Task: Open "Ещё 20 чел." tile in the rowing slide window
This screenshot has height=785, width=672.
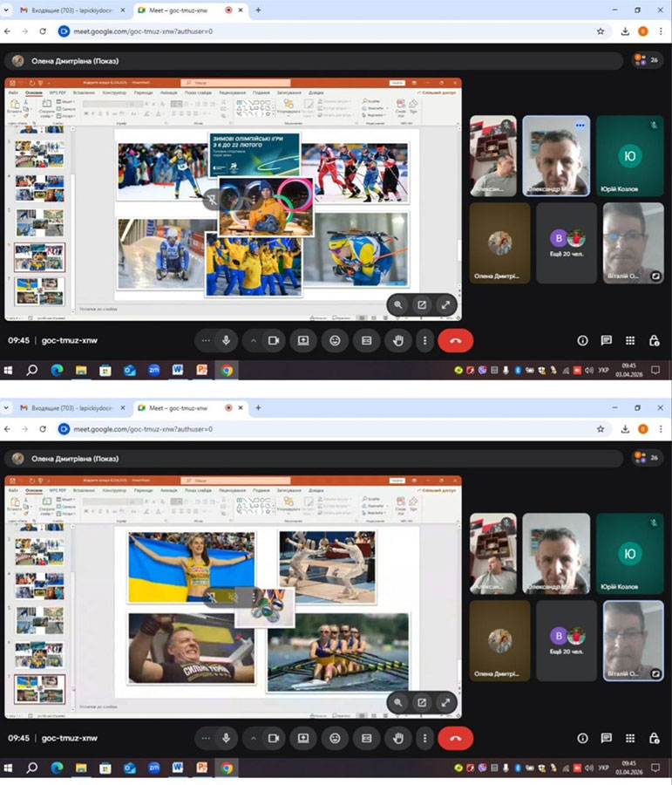Action: tap(567, 640)
